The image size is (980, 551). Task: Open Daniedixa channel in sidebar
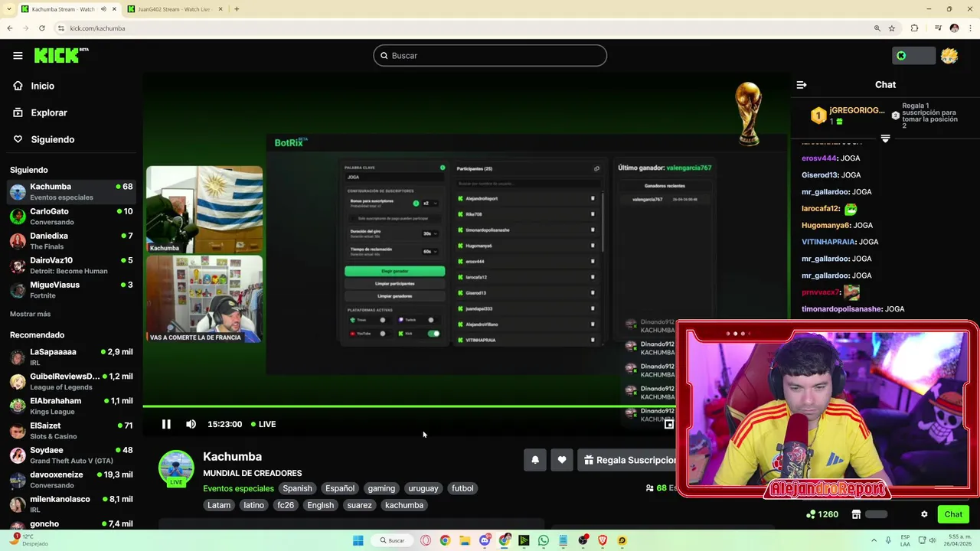tap(71, 241)
